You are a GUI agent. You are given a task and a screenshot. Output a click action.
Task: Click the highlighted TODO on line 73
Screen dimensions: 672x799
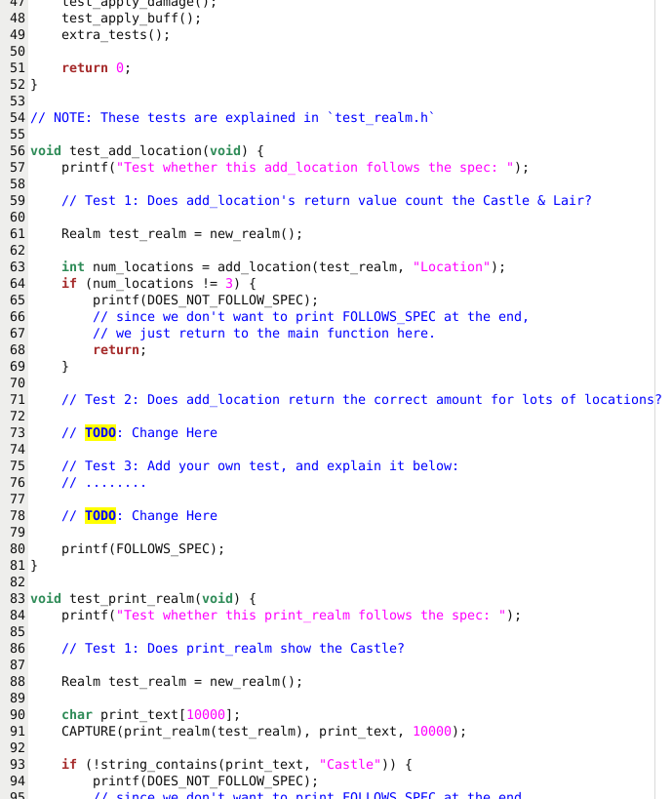[x=100, y=432]
